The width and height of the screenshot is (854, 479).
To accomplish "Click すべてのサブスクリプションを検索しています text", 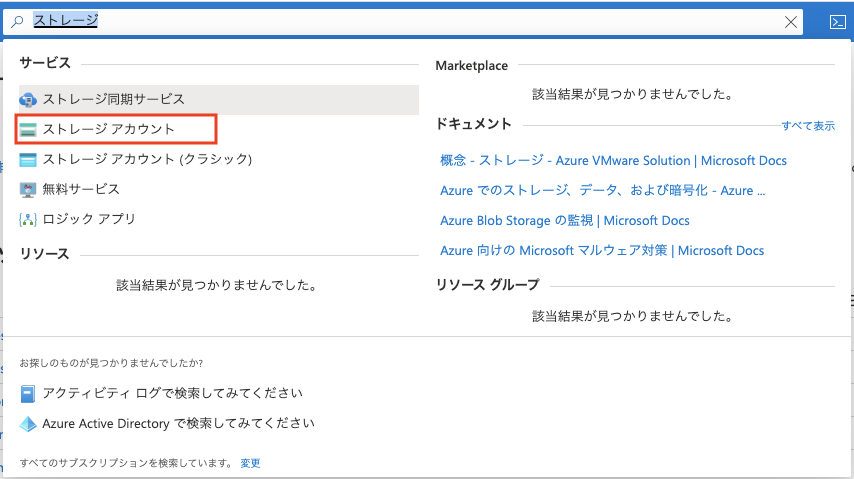I will 126,463.
